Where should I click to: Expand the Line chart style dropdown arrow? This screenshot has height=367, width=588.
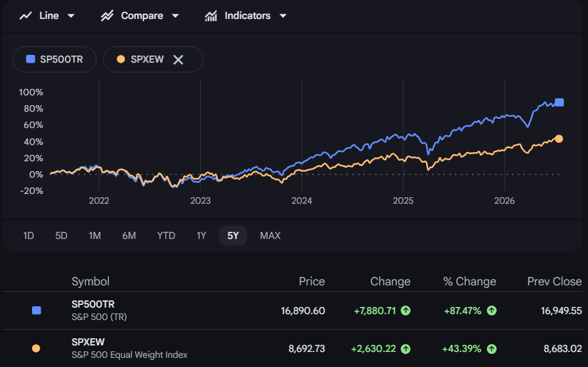[x=71, y=16]
